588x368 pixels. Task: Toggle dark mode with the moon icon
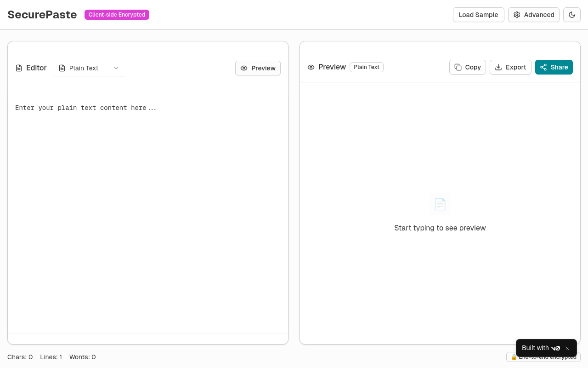pyautogui.click(x=572, y=15)
